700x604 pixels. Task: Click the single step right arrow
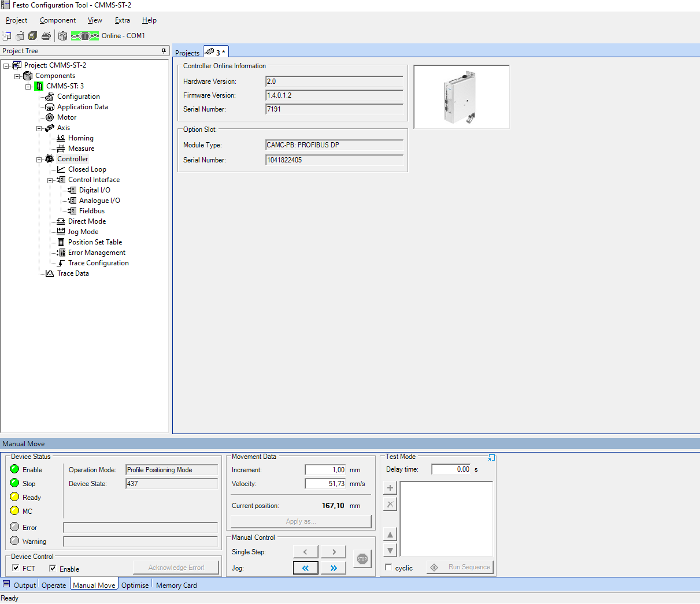(x=334, y=552)
